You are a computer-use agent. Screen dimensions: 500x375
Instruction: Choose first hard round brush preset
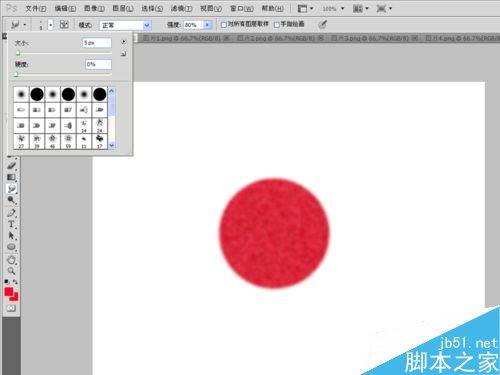point(37,94)
